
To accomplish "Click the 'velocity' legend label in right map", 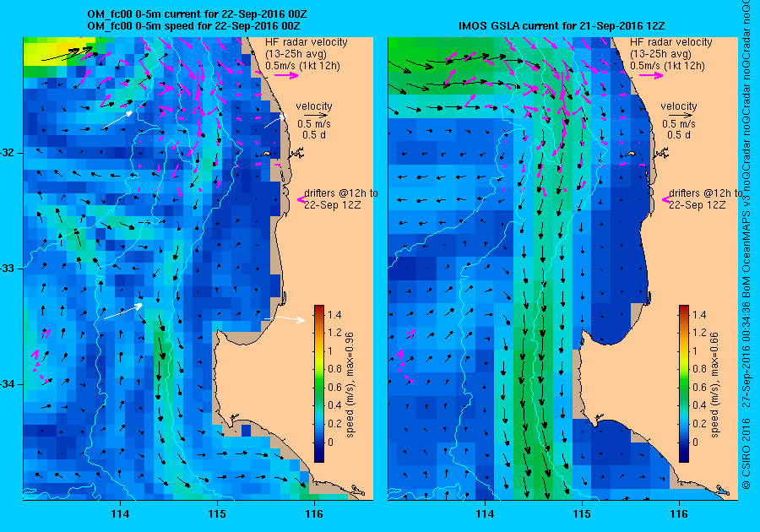I will click(x=679, y=106).
